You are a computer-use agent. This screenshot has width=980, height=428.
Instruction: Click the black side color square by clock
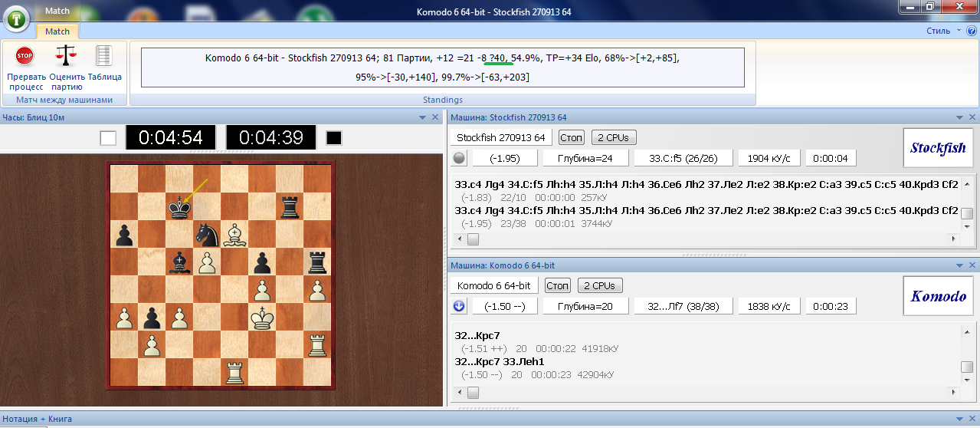pyautogui.click(x=334, y=138)
